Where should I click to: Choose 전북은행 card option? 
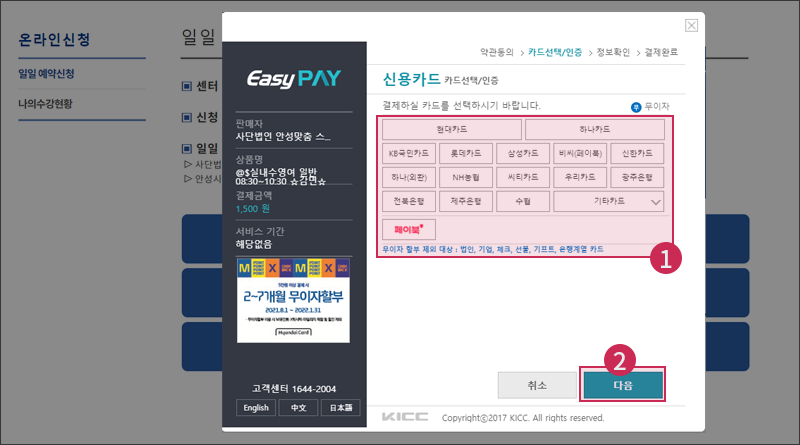click(409, 201)
